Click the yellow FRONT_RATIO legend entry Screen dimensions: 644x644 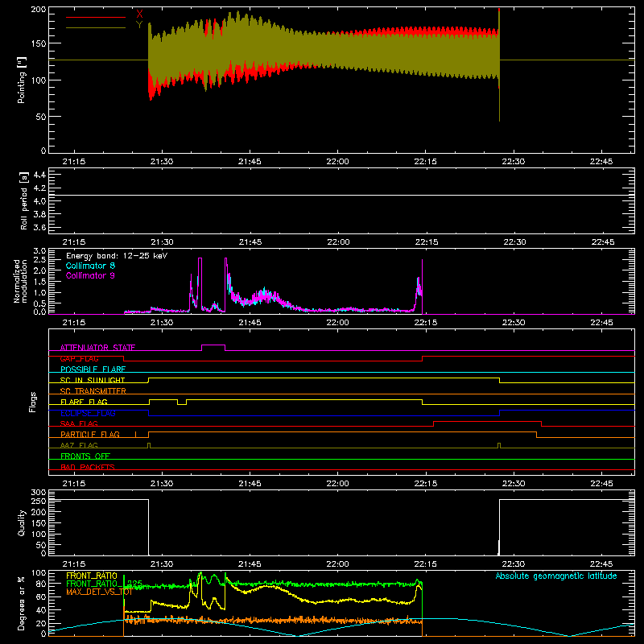(x=92, y=576)
